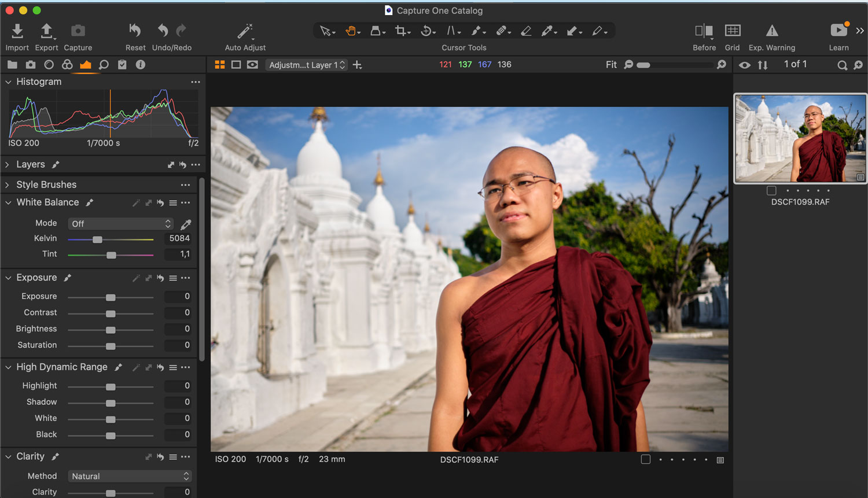The height and width of the screenshot is (498, 868).
Task: Click the Kelvin slider handle
Action: click(x=98, y=239)
